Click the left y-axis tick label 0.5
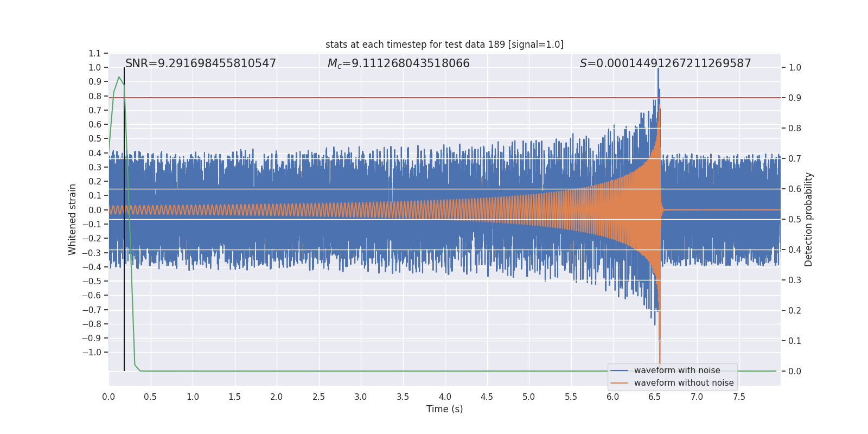This screenshot has height=434, width=868. pyautogui.click(x=95, y=139)
